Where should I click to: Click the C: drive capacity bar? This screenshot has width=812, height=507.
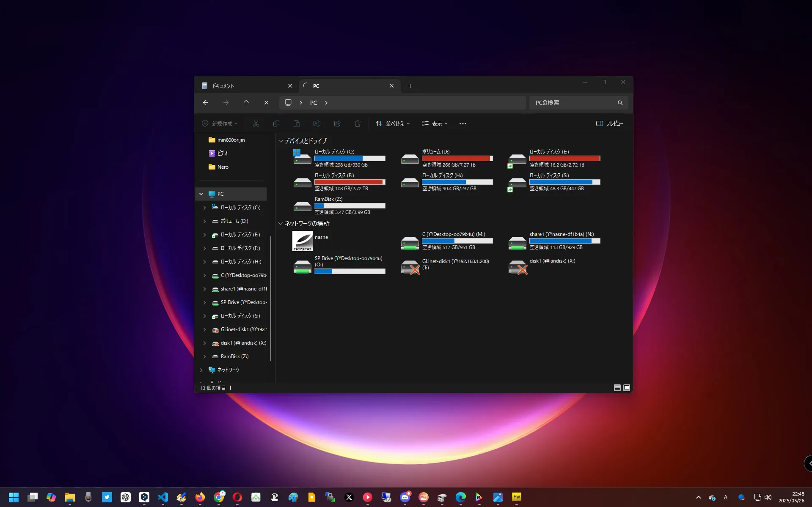pyautogui.click(x=350, y=158)
